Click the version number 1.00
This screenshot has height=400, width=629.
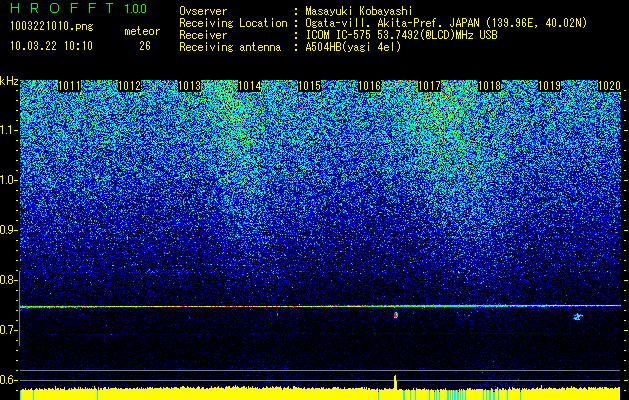(x=136, y=8)
